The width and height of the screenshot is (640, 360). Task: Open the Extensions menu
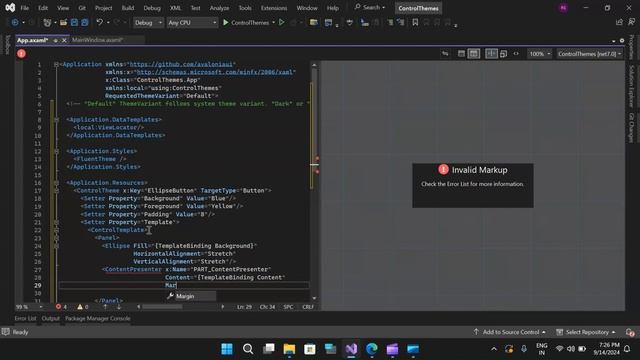coord(273,8)
